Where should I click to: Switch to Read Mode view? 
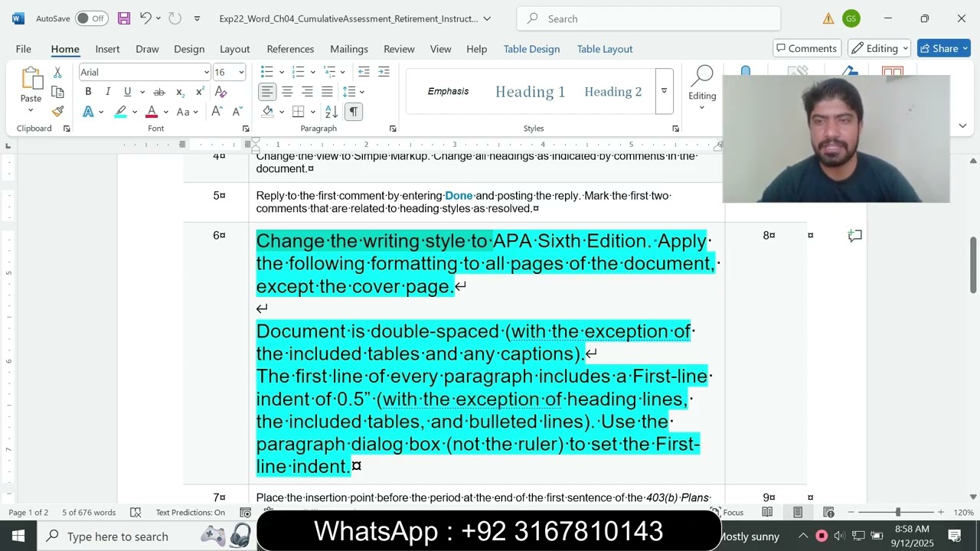[767, 513]
